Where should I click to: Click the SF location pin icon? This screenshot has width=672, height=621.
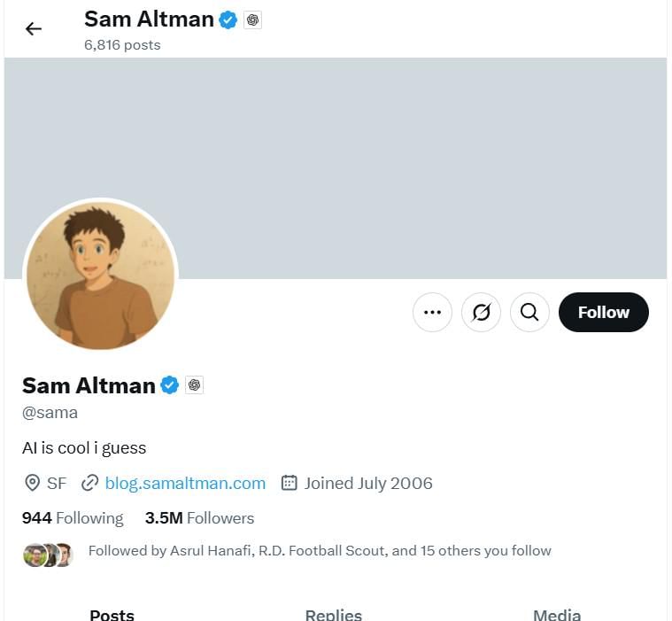32,483
